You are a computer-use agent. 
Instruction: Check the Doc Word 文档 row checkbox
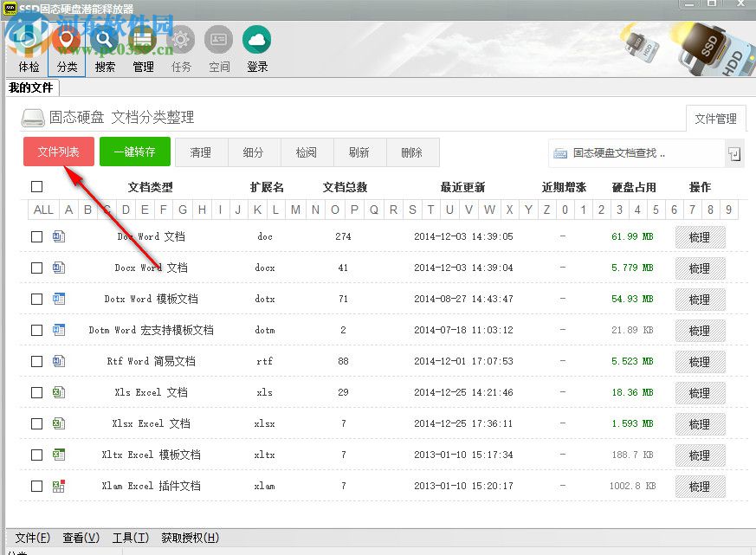36,236
